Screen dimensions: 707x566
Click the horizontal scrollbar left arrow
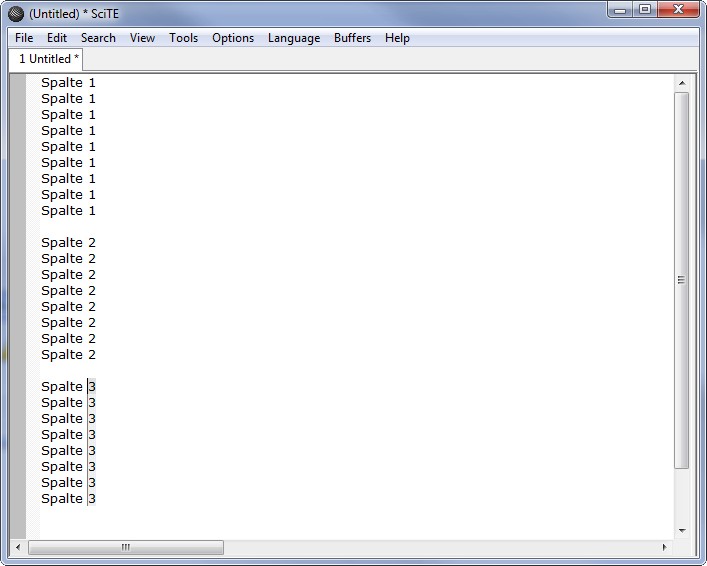[x=18, y=548]
